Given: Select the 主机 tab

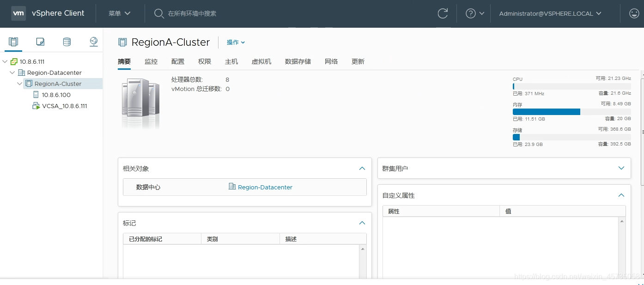Looking at the screenshot, I should point(231,61).
